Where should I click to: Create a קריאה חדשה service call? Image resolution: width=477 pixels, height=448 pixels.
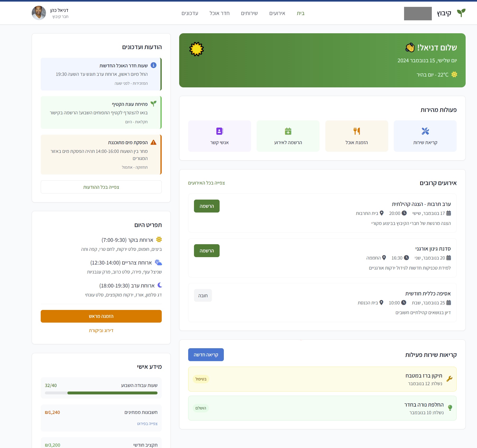click(x=206, y=355)
